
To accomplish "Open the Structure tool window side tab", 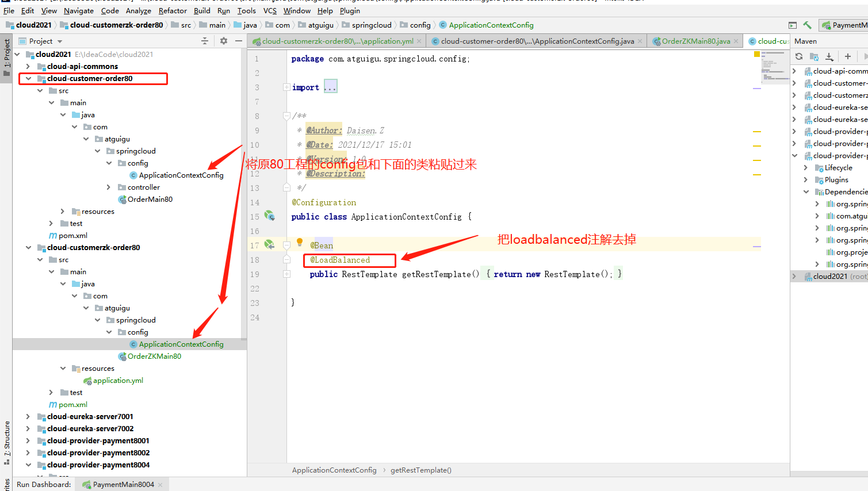I will tap(6, 442).
